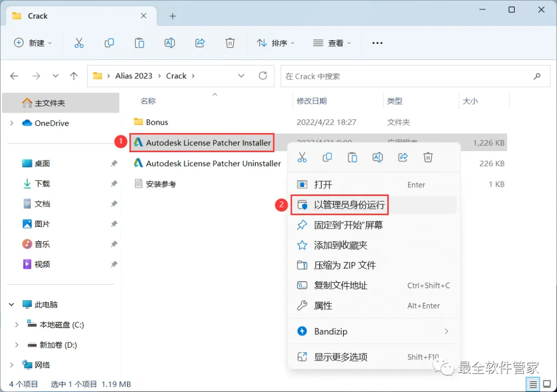
Task: Switch to details view in status bar
Action: pyautogui.click(x=533, y=384)
